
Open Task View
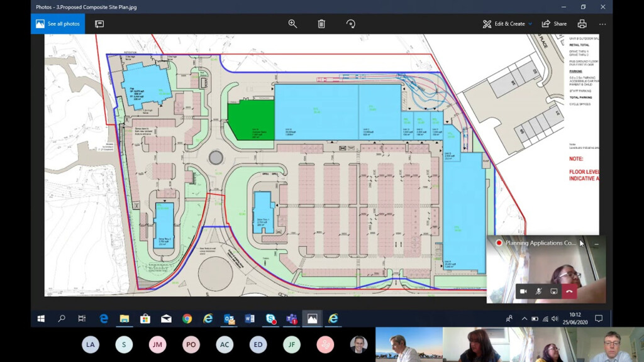point(82,319)
